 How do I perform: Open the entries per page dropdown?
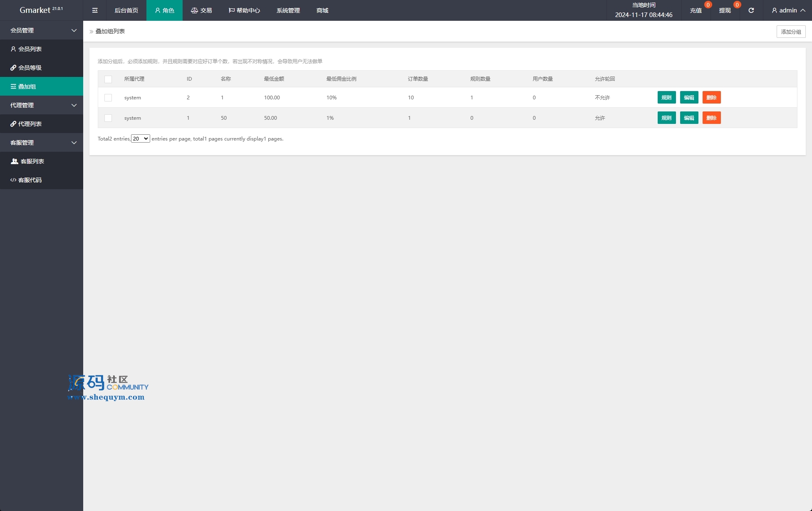click(x=140, y=139)
